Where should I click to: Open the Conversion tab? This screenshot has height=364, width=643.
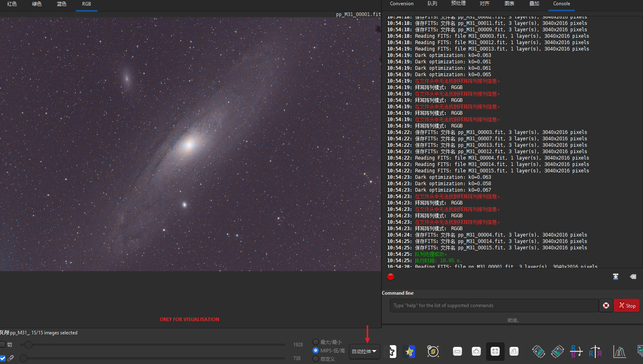click(402, 4)
